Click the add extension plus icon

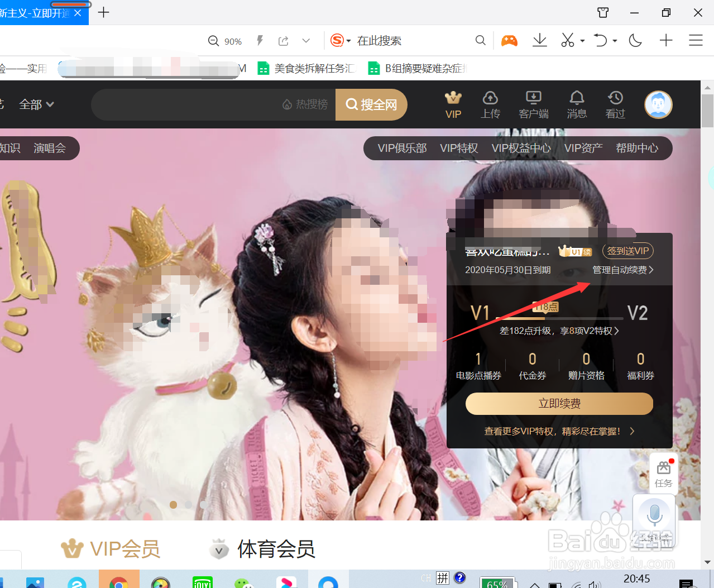tap(666, 40)
